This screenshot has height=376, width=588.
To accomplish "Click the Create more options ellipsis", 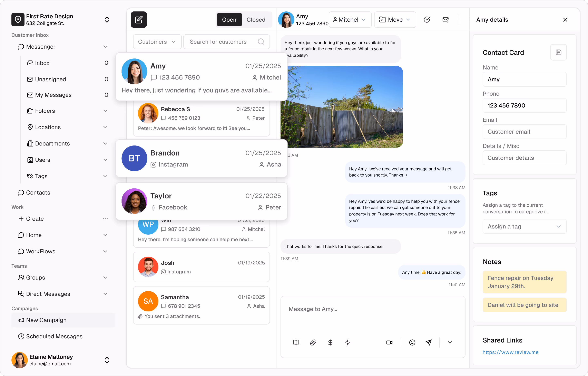I will [105, 219].
